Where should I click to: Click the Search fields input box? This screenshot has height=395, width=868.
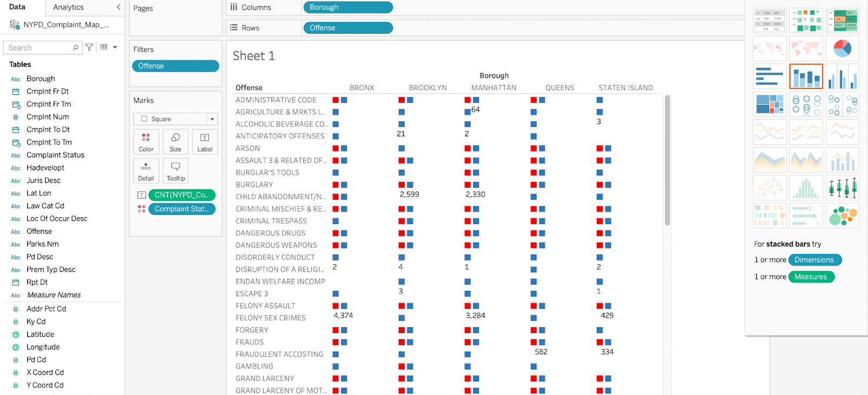[42, 48]
